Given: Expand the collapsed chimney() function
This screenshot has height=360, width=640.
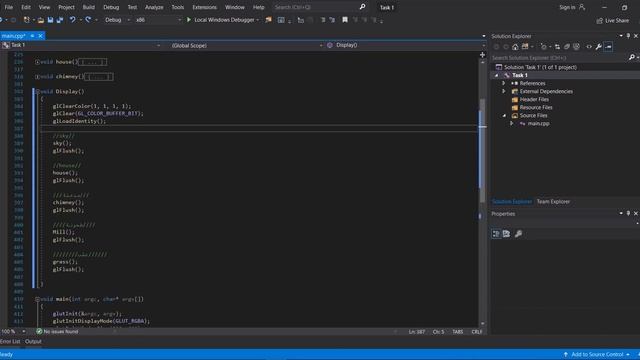Looking at the screenshot, I should [37, 77].
